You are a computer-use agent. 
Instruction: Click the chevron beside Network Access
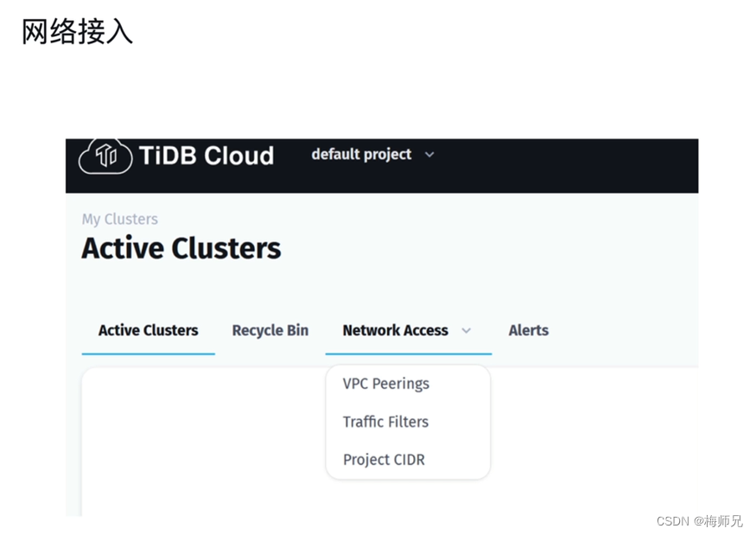click(466, 331)
